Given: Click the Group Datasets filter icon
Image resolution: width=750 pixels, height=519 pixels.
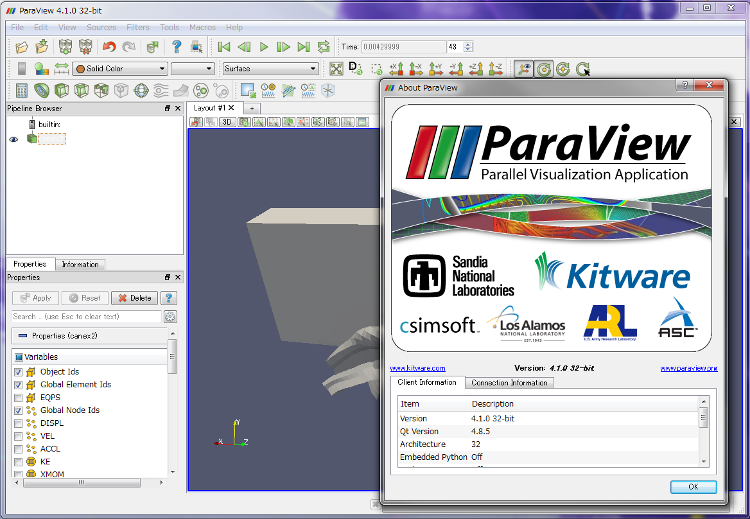Looking at the screenshot, I should 201,90.
